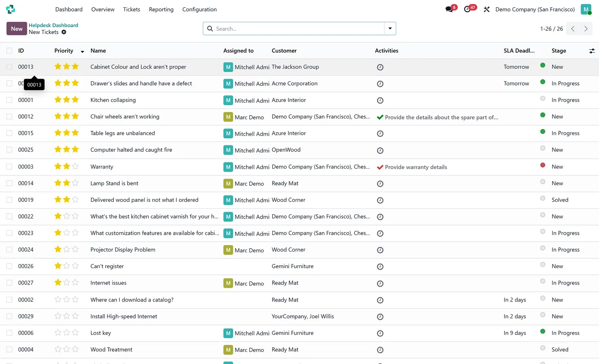599x364 pixels.
Task: Click the 1-26 / 26 pager counter
Action: tap(552, 29)
